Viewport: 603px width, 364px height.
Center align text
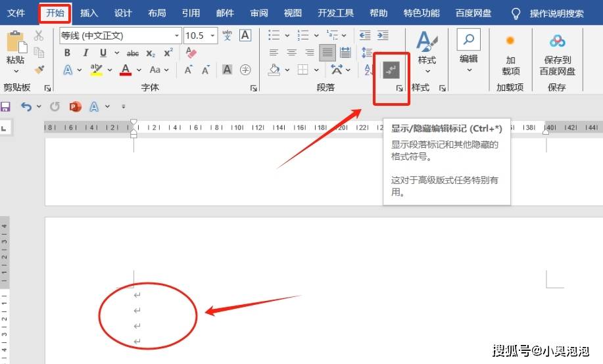tap(292, 53)
